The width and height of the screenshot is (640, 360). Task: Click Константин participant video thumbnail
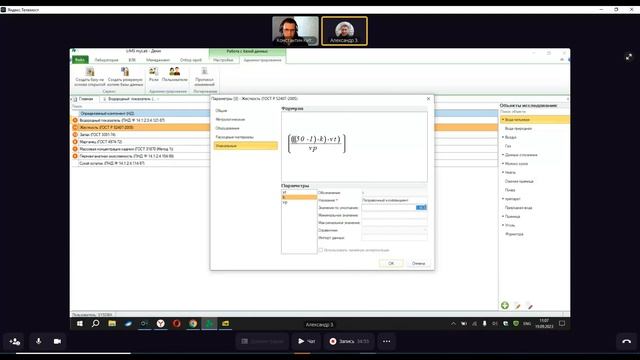295,31
